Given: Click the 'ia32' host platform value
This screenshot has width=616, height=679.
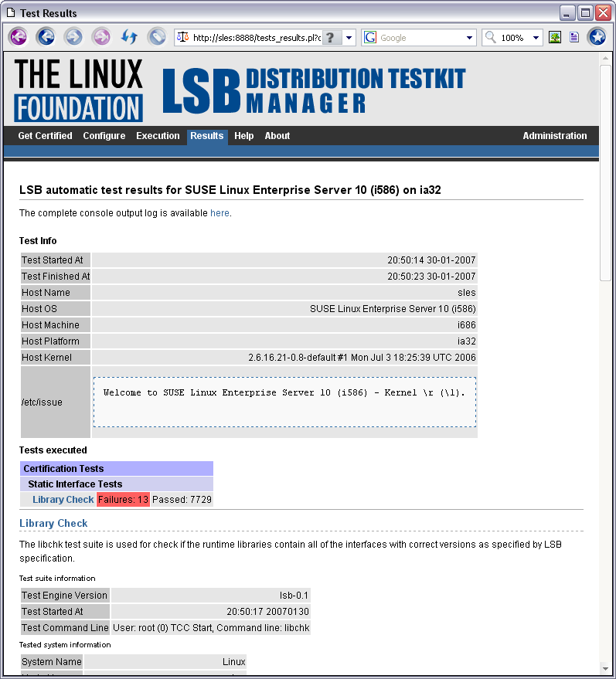Looking at the screenshot, I should tap(467, 341).
